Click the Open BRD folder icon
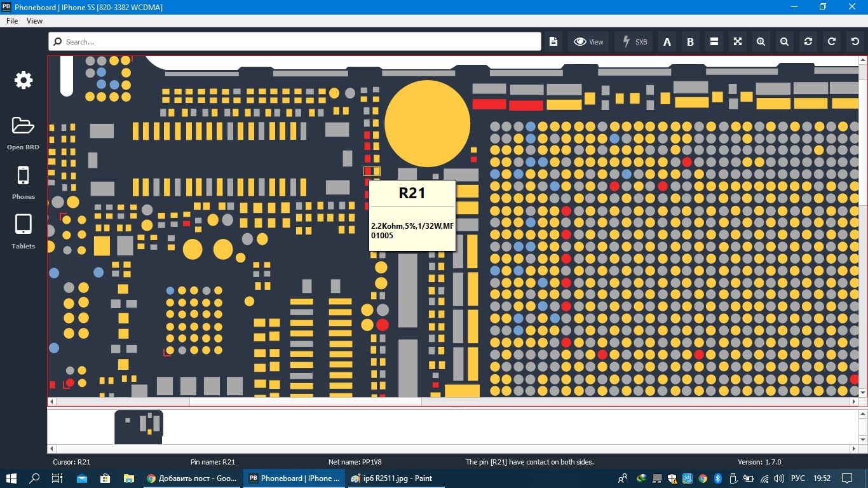 [x=23, y=125]
